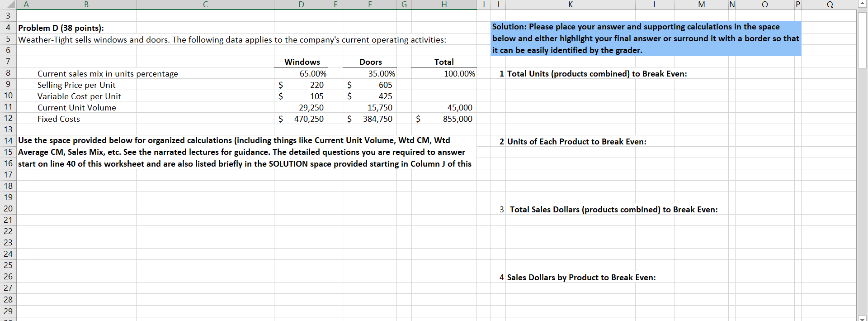Screen dimensions: 868x321
Task: Click the scroll down arrow of vertical scrollbar
Action: pos(863,318)
